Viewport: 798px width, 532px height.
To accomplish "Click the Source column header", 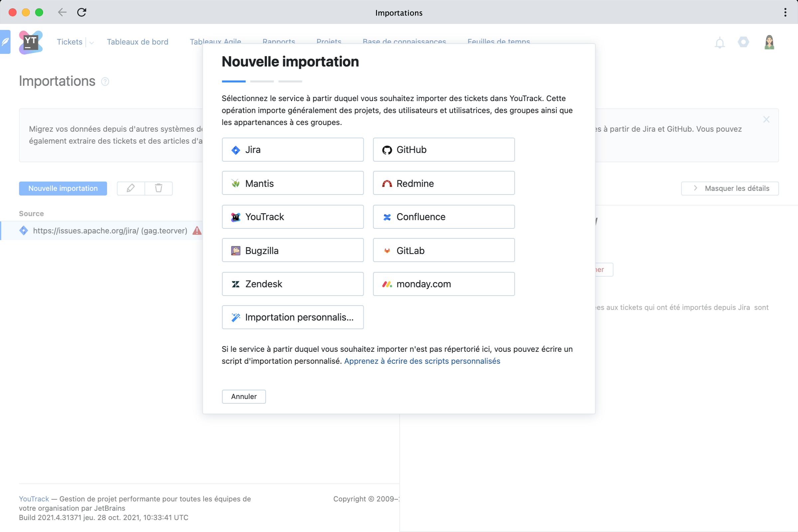I will tap(31, 213).
